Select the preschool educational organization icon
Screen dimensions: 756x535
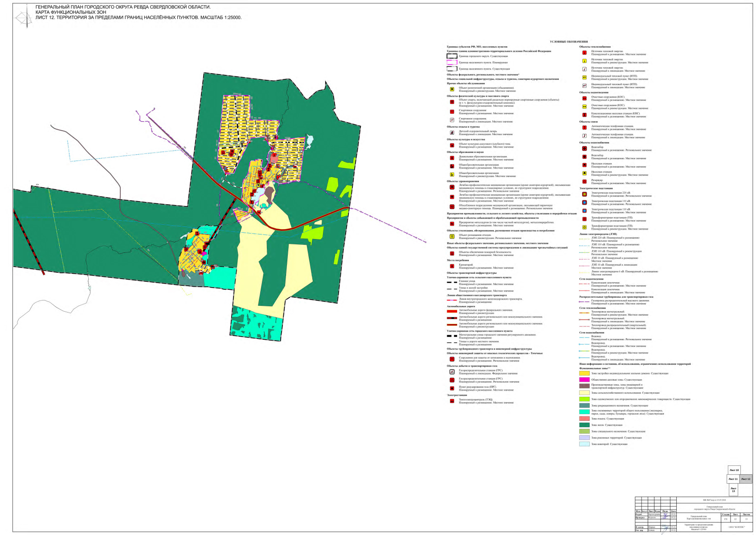tap(452, 158)
